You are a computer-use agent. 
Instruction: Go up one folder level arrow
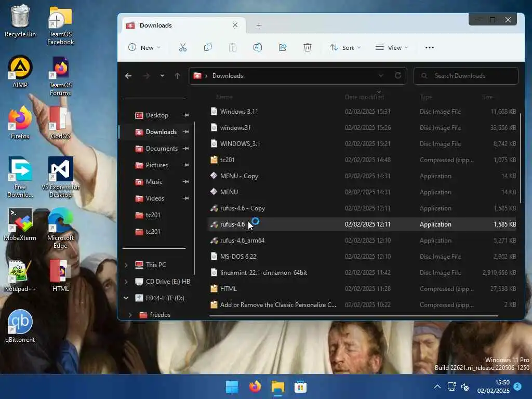(x=177, y=76)
